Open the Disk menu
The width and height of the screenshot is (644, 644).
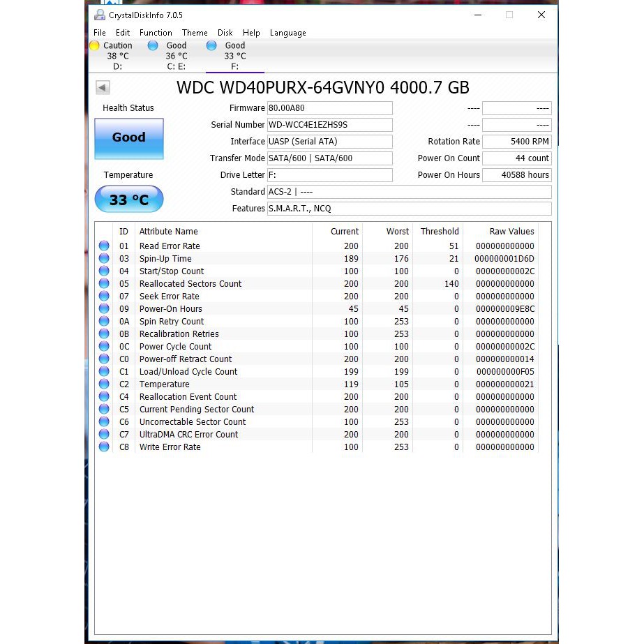coord(225,32)
